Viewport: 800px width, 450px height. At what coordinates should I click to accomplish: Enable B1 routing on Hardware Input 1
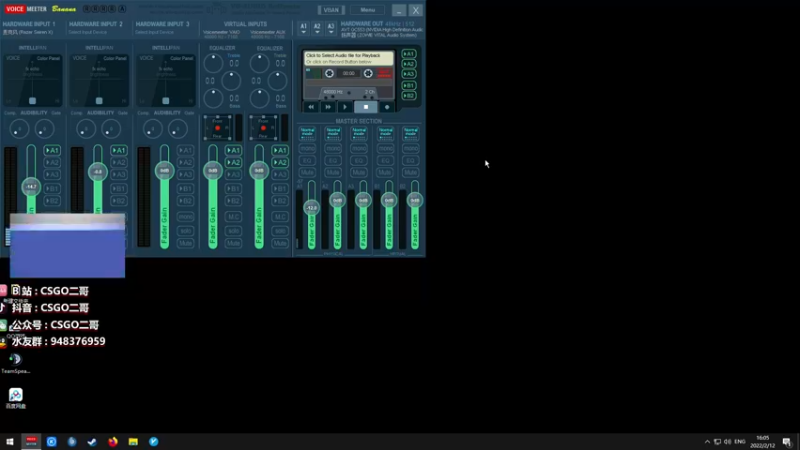(x=52, y=189)
